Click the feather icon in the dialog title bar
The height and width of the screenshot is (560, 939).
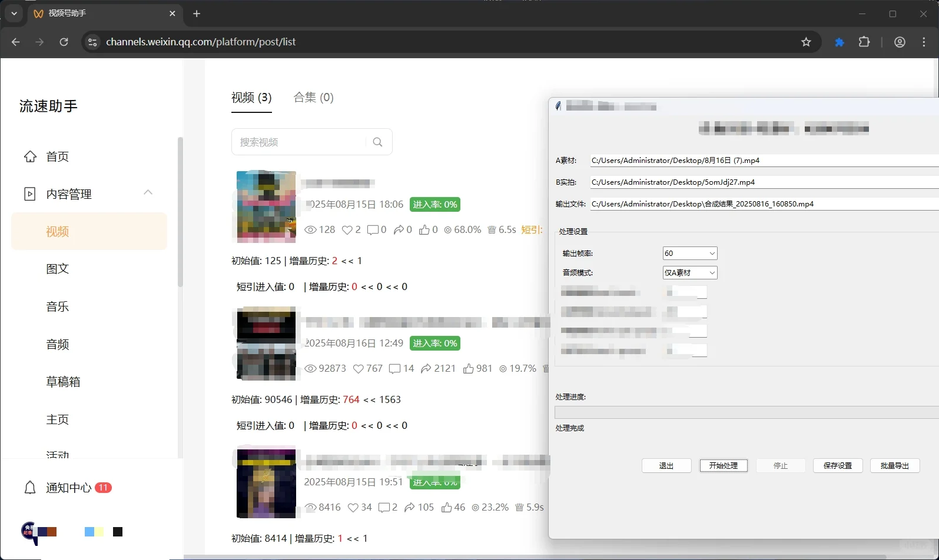pos(558,106)
